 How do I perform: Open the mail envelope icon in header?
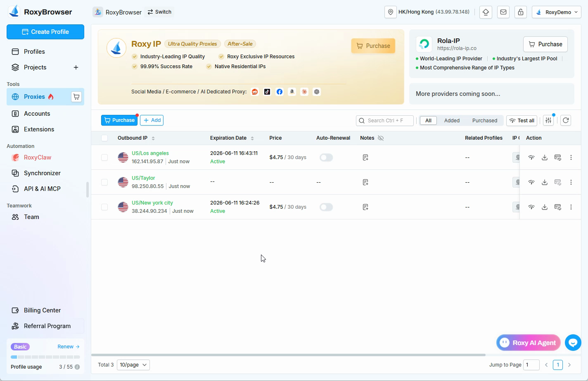coord(503,12)
